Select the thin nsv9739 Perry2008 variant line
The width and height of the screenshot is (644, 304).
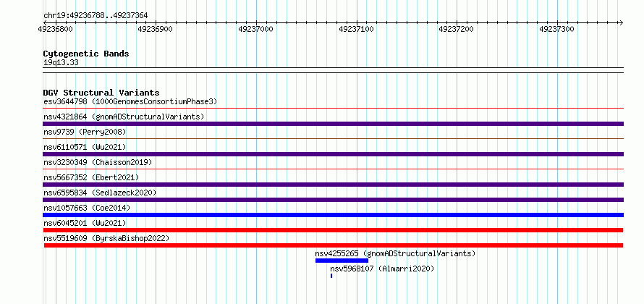[333, 139]
